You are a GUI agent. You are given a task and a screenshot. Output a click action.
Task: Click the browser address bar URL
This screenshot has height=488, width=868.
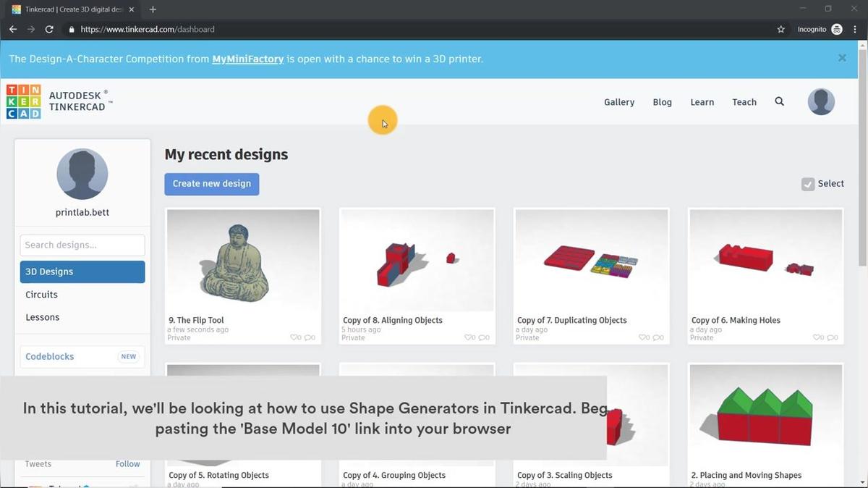(x=148, y=30)
